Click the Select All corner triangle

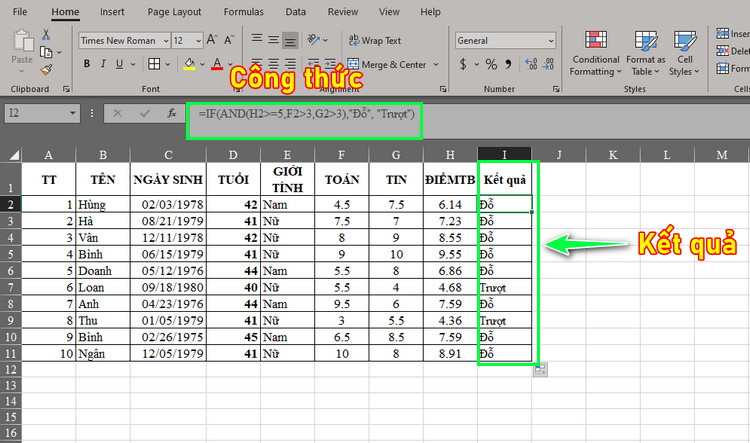pos(15,155)
